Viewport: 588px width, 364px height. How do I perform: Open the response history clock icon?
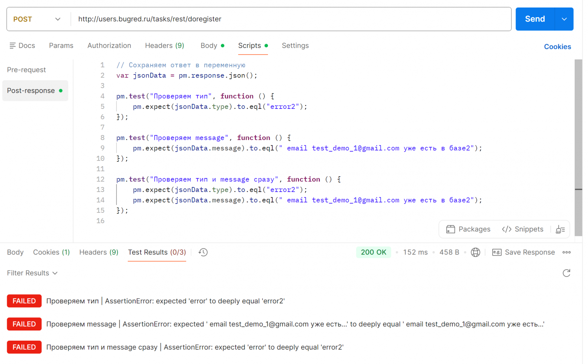point(203,252)
